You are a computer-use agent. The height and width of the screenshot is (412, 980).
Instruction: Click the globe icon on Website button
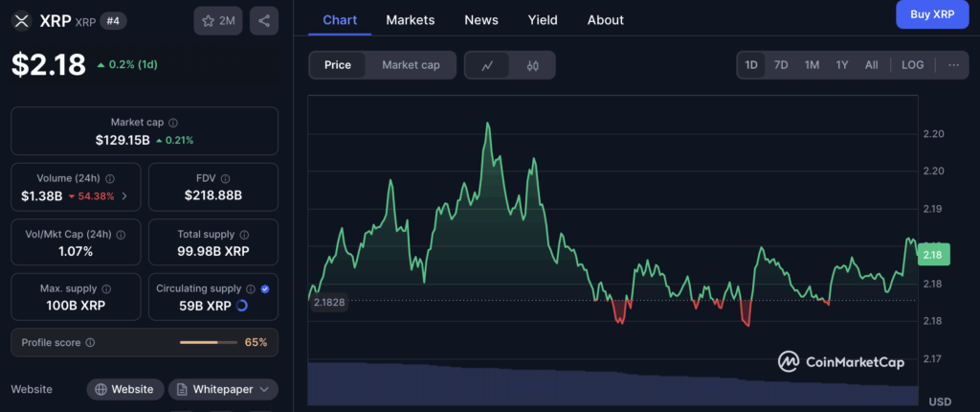(100, 389)
